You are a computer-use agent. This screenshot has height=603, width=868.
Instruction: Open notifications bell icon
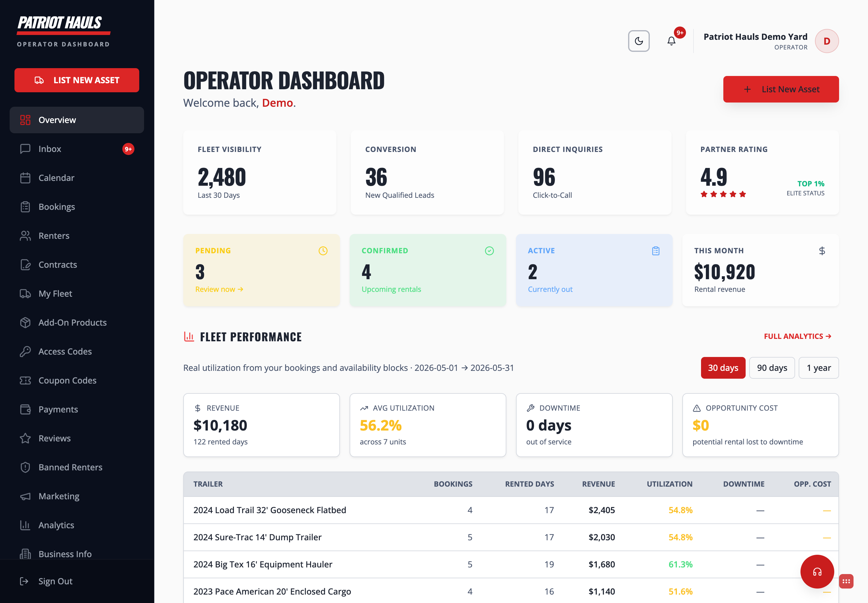671,41
